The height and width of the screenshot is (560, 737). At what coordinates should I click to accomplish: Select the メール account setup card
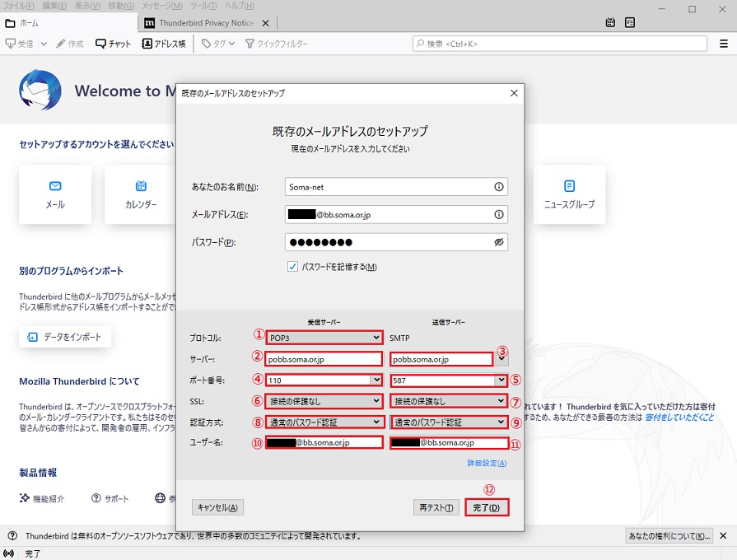tap(55, 194)
